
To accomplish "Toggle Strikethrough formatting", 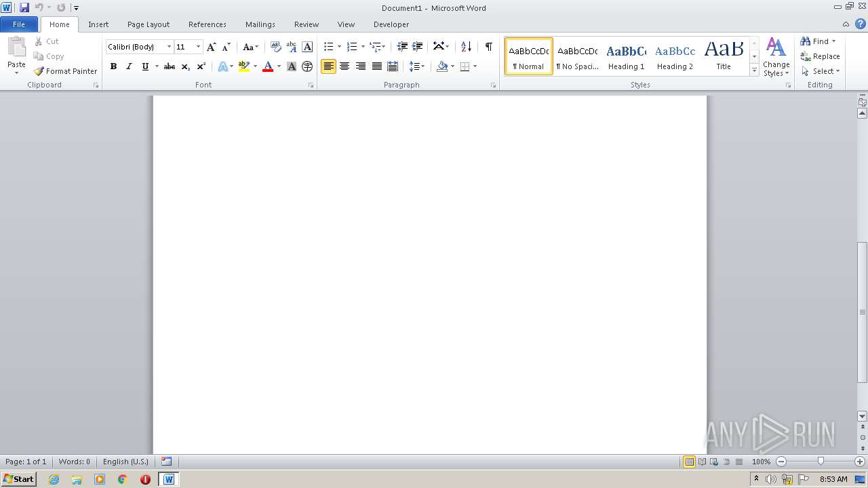I will [x=170, y=66].
